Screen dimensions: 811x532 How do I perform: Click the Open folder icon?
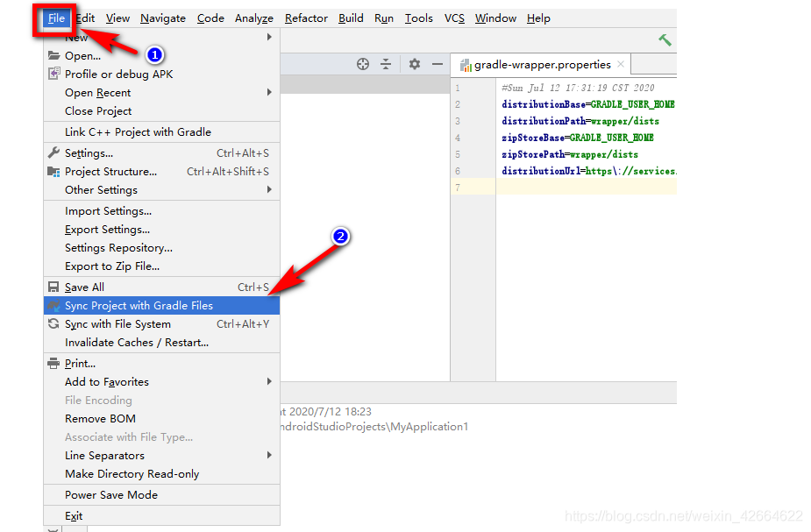[53, 55]
